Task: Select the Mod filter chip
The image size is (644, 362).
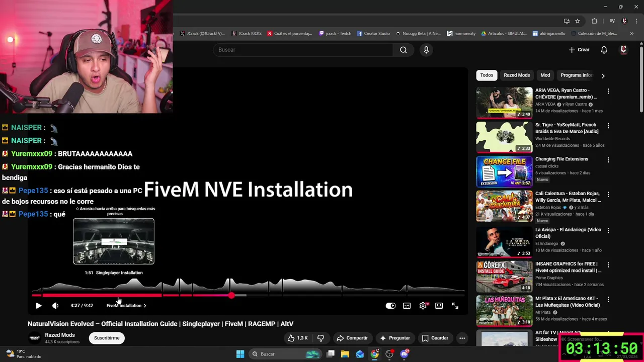Action: pyautogui.click(x=545, y=75)
